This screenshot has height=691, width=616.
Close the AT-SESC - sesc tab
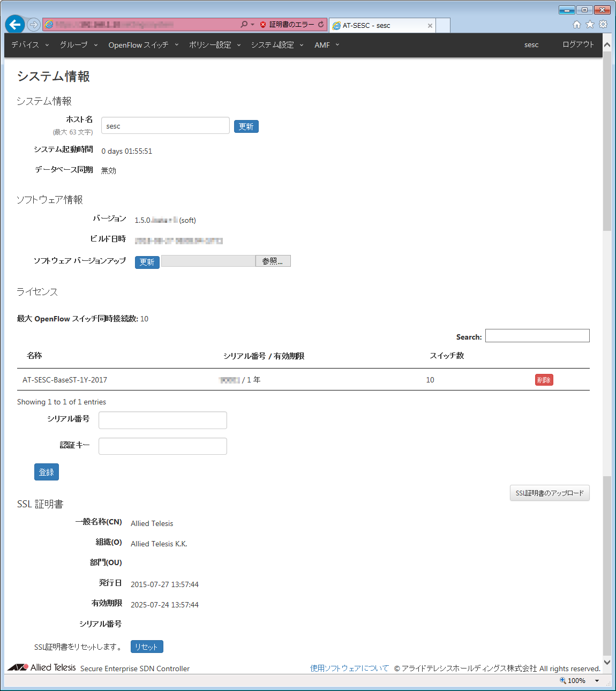pos(430,26)
